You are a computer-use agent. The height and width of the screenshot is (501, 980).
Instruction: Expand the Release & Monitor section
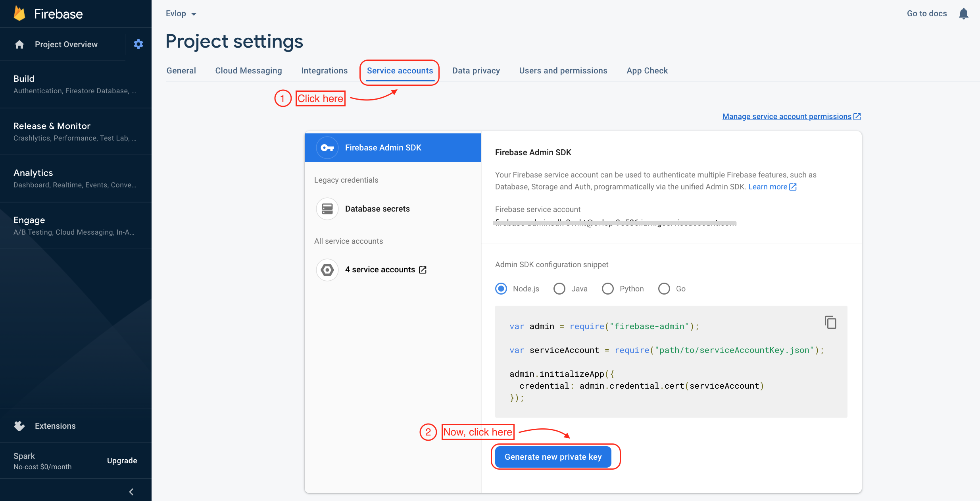[75, 131]
